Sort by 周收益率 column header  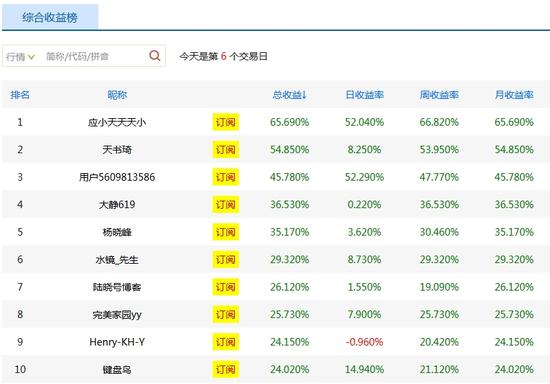pos(439,95)
